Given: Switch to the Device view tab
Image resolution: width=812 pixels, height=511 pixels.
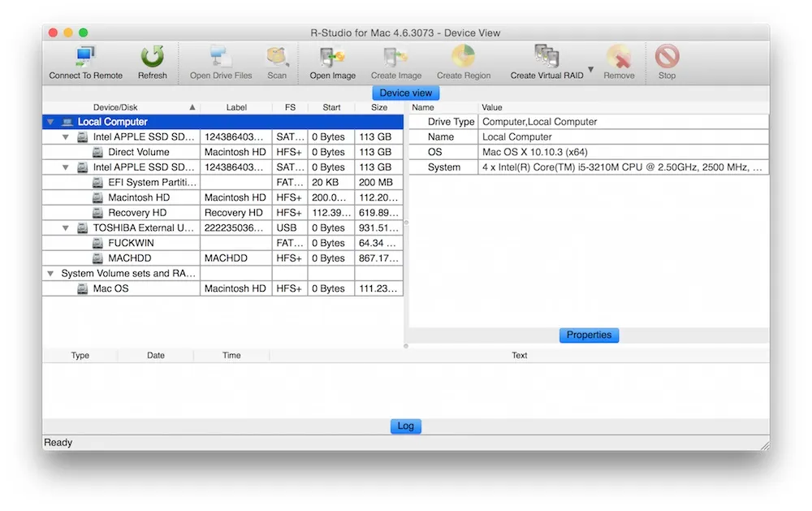Looking at the screenshot, I should click(405, 93).
